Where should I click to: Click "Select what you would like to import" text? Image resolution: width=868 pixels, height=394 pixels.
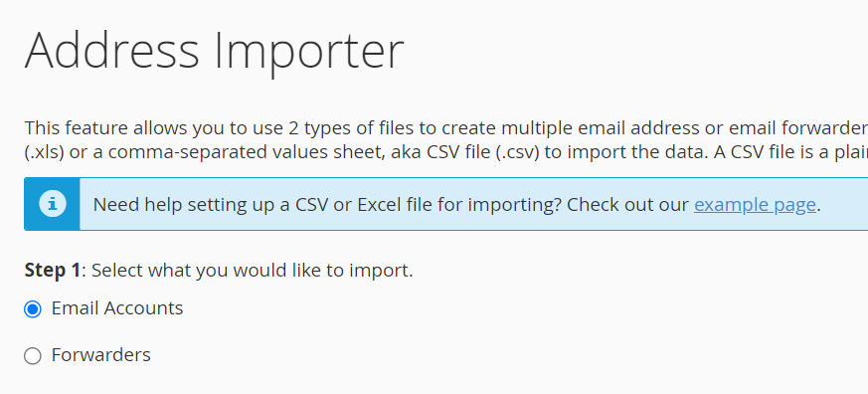[252, 271]
